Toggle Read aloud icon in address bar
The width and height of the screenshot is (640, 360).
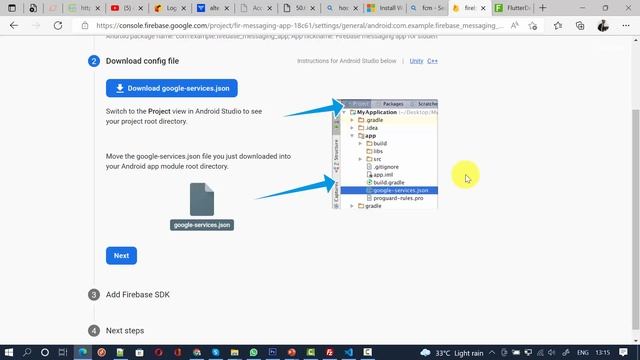pos(514,25)
